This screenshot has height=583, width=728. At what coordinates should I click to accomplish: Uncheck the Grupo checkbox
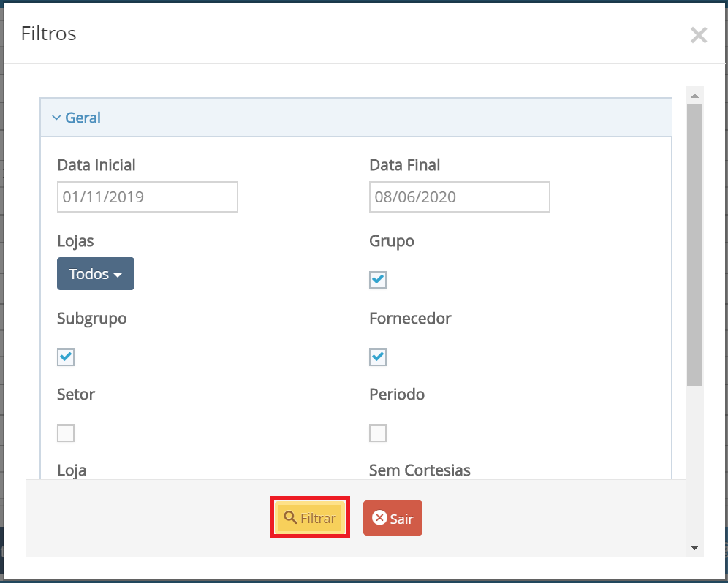tap(377, 279)
